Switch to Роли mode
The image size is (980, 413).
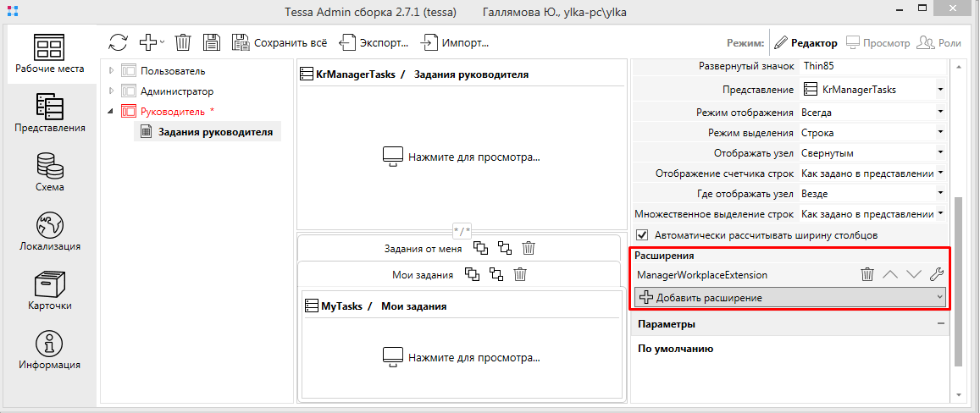[938, 42]
